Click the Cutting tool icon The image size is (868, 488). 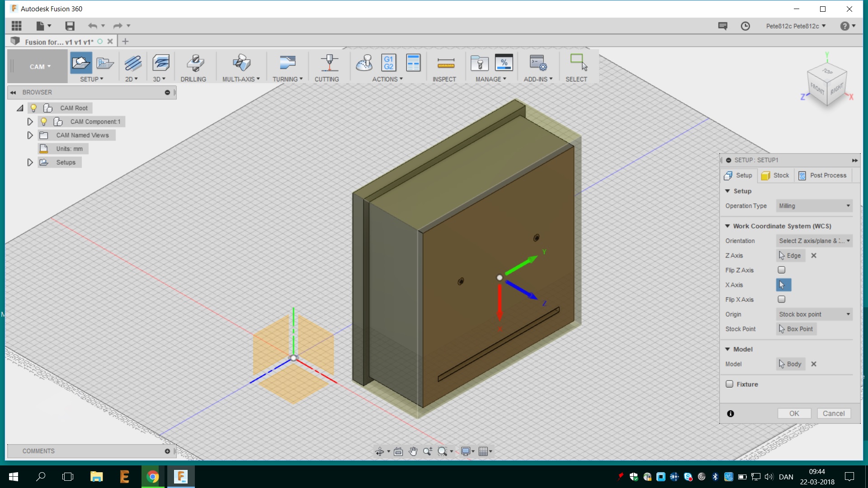[329, 63]
